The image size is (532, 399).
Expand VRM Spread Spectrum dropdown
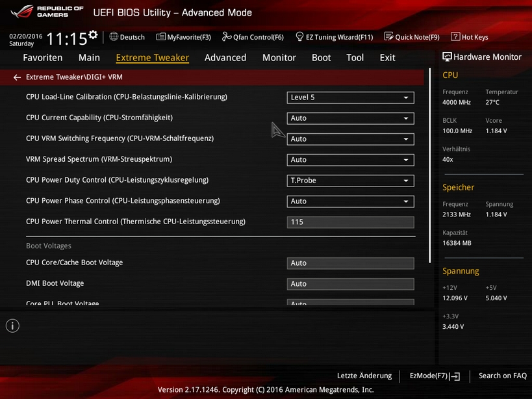(351, 160)
